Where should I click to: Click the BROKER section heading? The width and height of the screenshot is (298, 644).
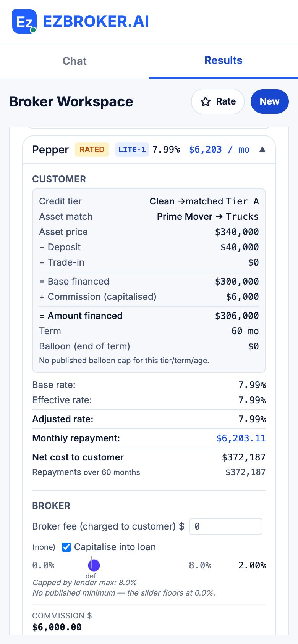click(x=51, y=506)
